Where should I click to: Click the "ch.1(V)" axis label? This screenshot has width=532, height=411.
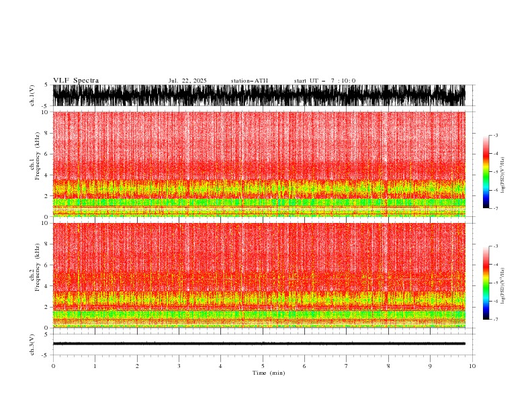[x=32, y=95]
